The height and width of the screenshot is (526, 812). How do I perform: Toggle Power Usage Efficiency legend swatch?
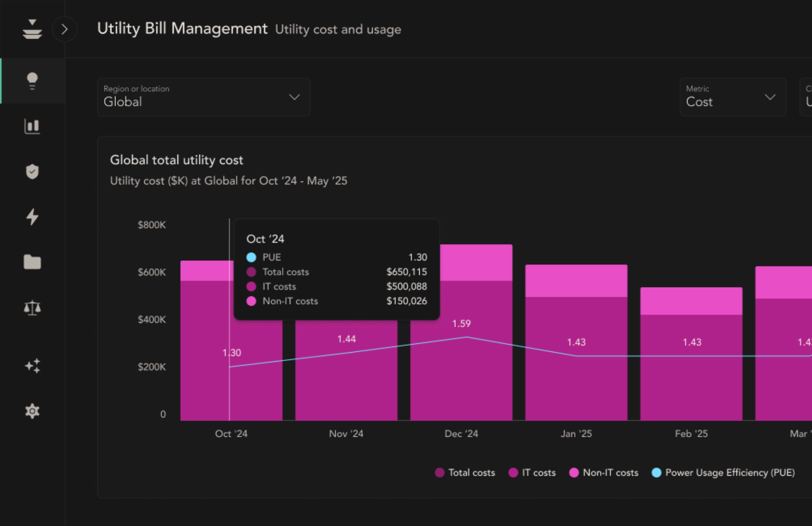pyautogui.click(x=656, y=473)
